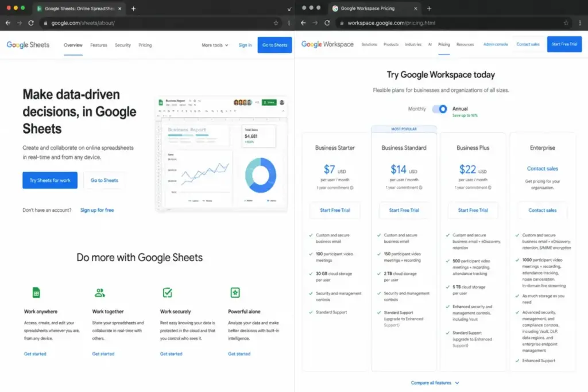Reload the Google Sheets about page
This screenshot has height=392, width=588.
[x=31, y=23]
